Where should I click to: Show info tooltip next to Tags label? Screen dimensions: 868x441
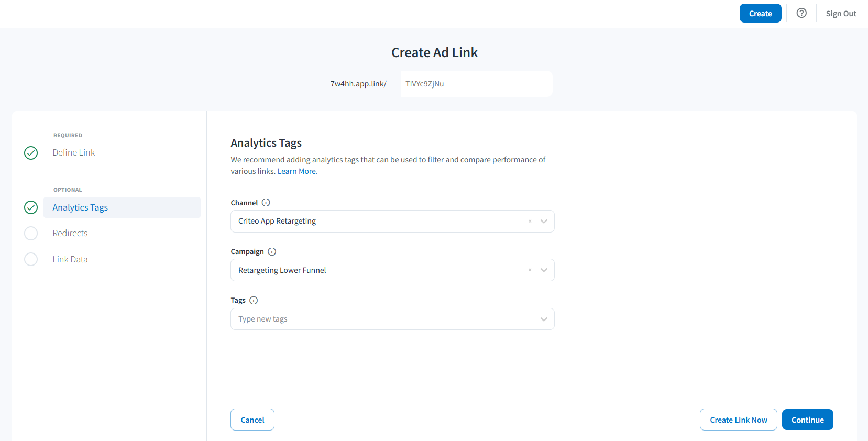tap(254, 300)
